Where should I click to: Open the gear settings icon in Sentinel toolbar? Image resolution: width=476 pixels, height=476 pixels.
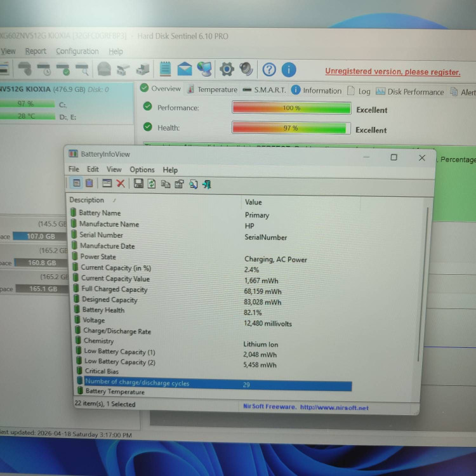[227, 69]
